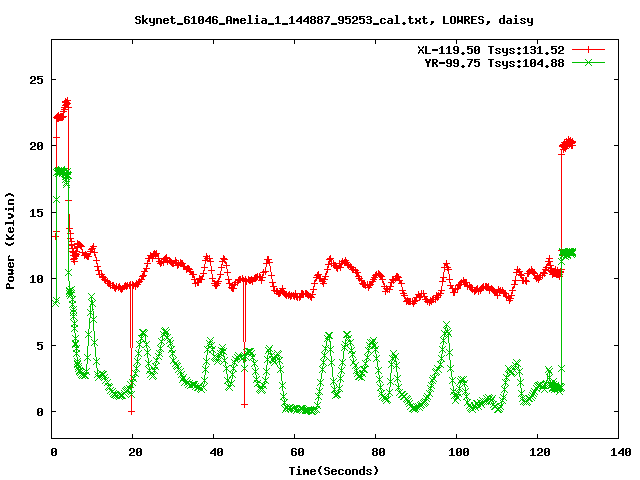
Task: Click the 15 tick label on the y-axis
Action: 37,212
